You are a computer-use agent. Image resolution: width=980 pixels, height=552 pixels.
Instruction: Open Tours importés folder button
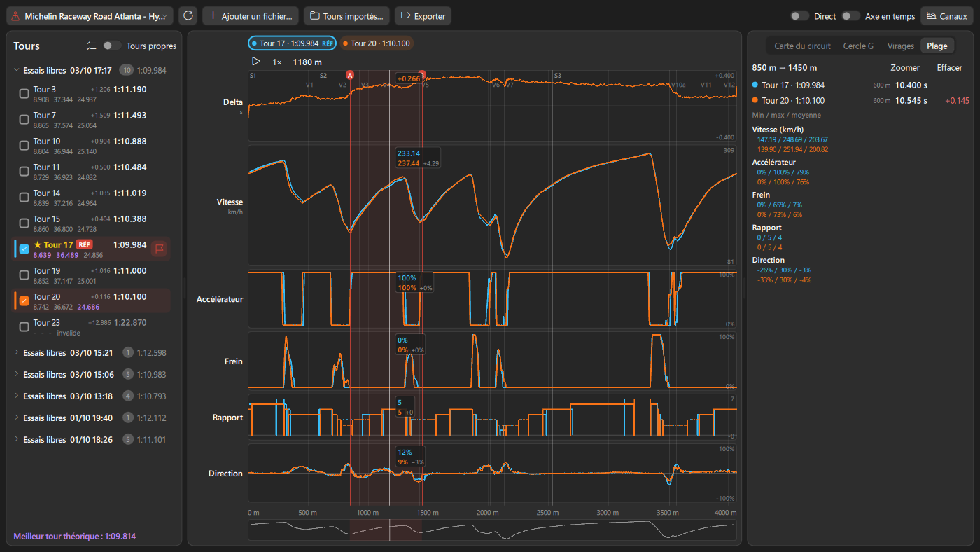[x=346, y=15]
